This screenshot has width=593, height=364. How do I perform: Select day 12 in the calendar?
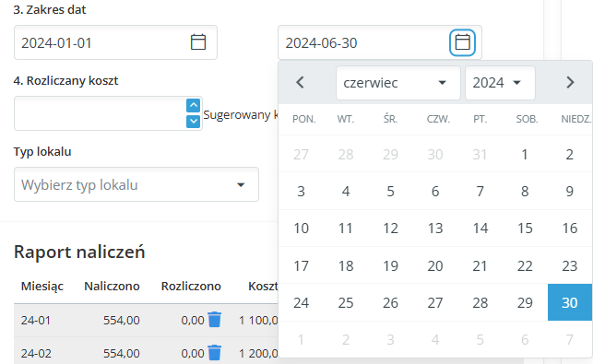coord(391,229)
